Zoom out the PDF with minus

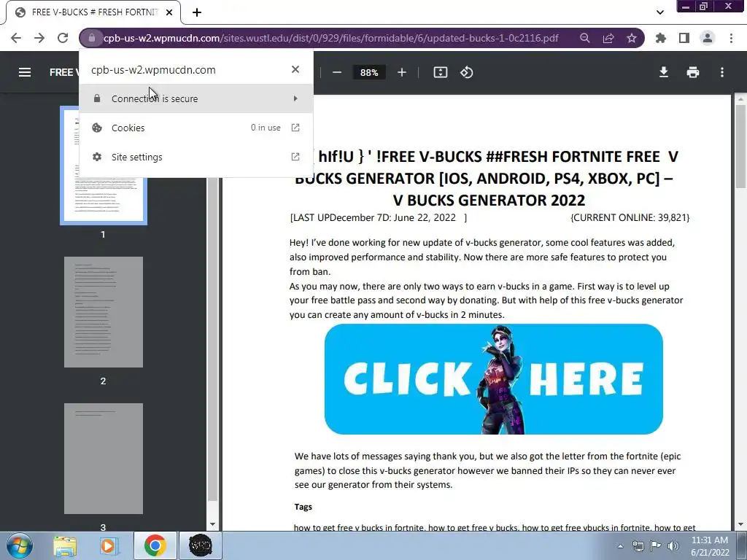337,72
